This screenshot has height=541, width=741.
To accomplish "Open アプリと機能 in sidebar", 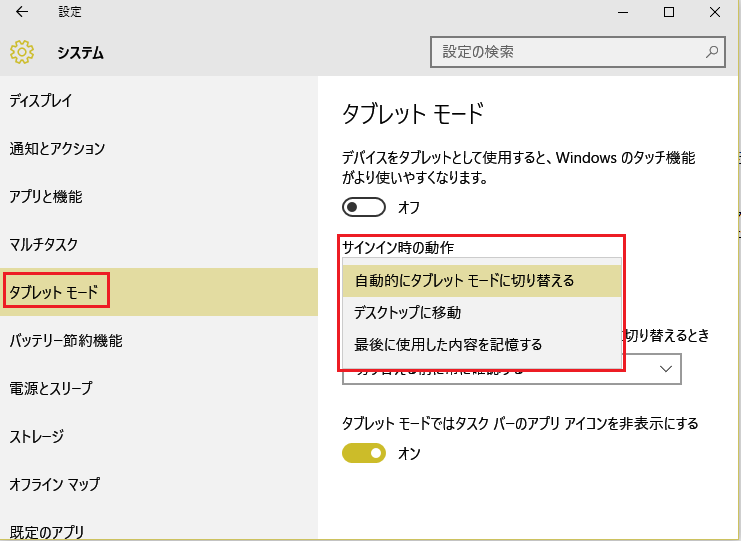I will [46, 196].
